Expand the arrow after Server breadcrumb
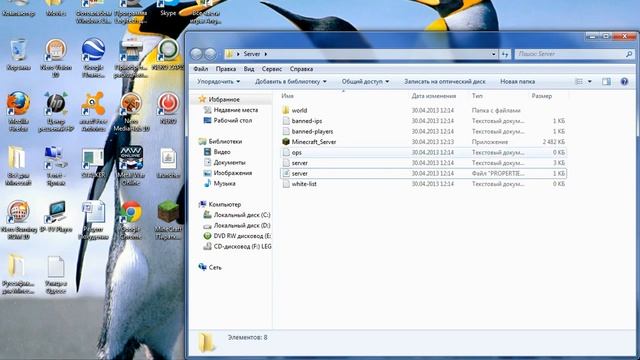The height and width of the screenshot is (360, 640). tap(266, 54)
